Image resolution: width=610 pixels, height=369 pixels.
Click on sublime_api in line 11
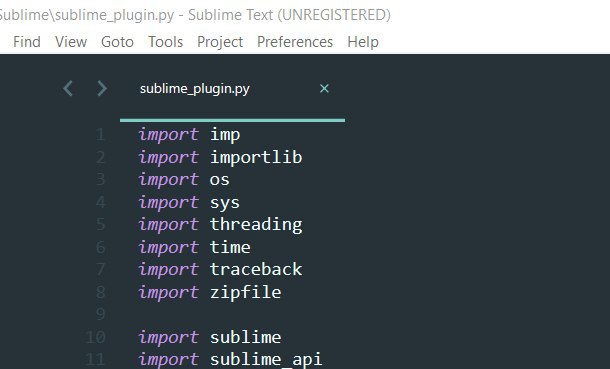266,359
